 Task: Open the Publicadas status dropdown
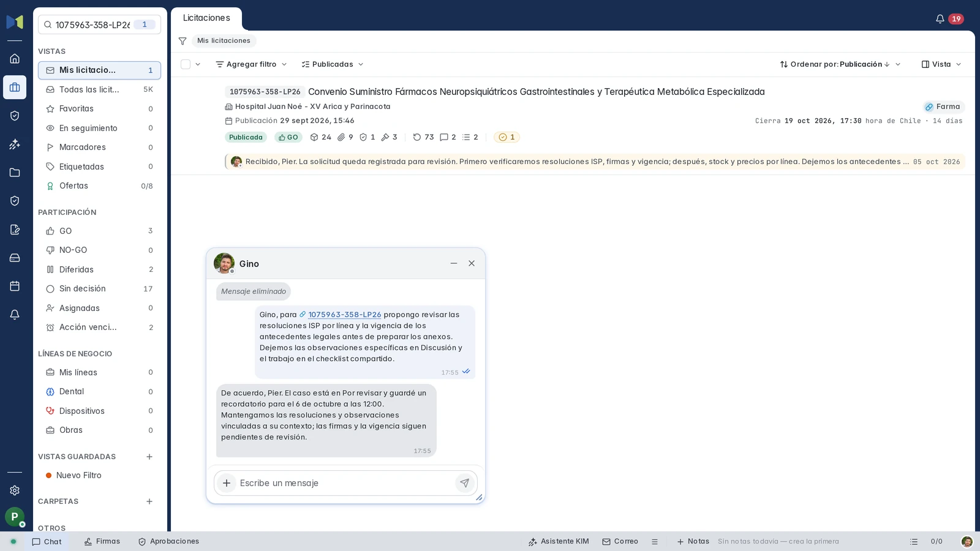pyautogui.click(x=333, y=64)
